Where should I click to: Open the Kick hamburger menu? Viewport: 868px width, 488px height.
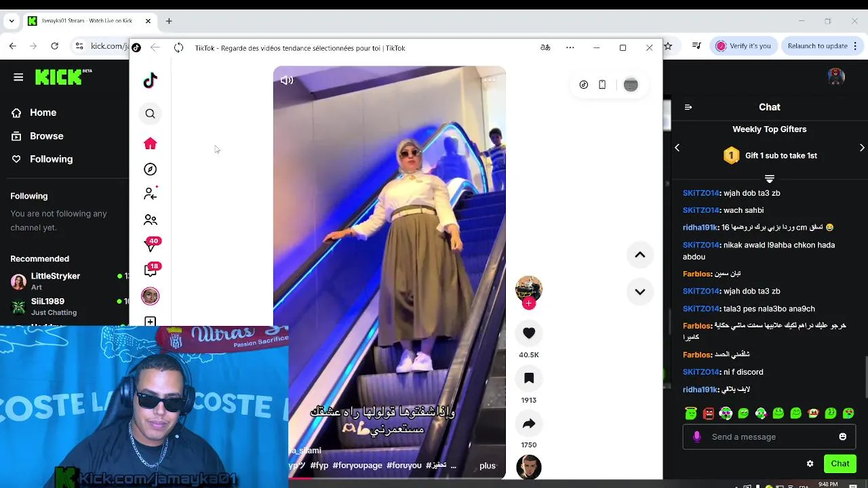18,77
